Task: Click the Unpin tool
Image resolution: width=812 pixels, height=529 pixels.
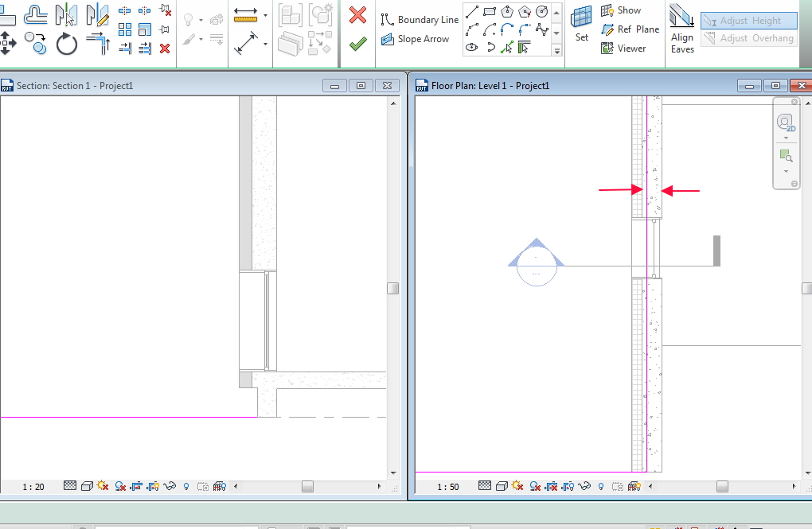Action: tap(166, 10)
